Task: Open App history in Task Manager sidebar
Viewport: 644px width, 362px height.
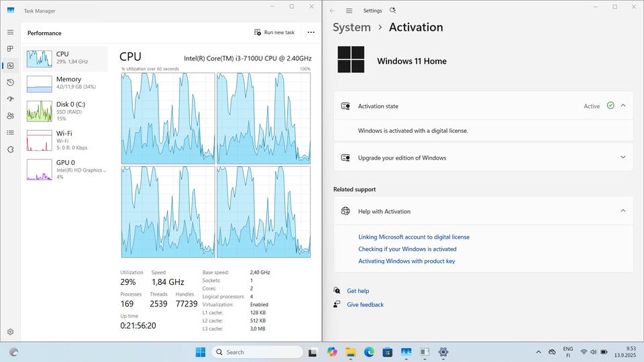Action: [x=10, y=82]
